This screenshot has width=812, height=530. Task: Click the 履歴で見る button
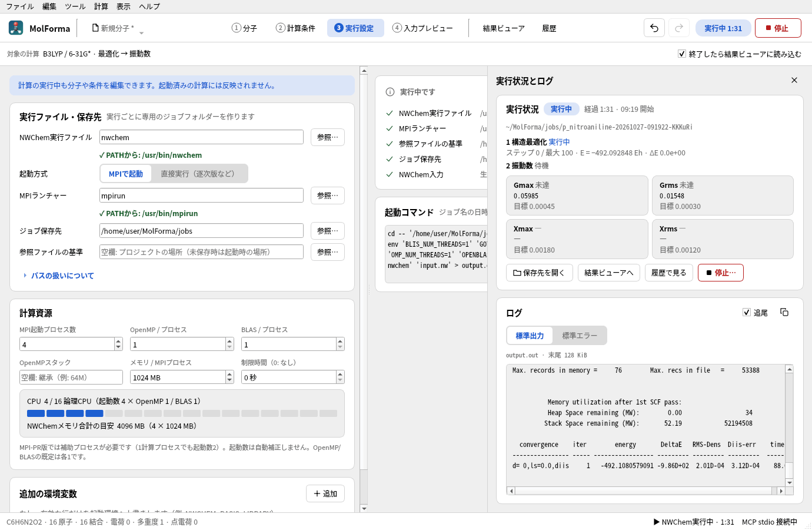click(668, 273)
